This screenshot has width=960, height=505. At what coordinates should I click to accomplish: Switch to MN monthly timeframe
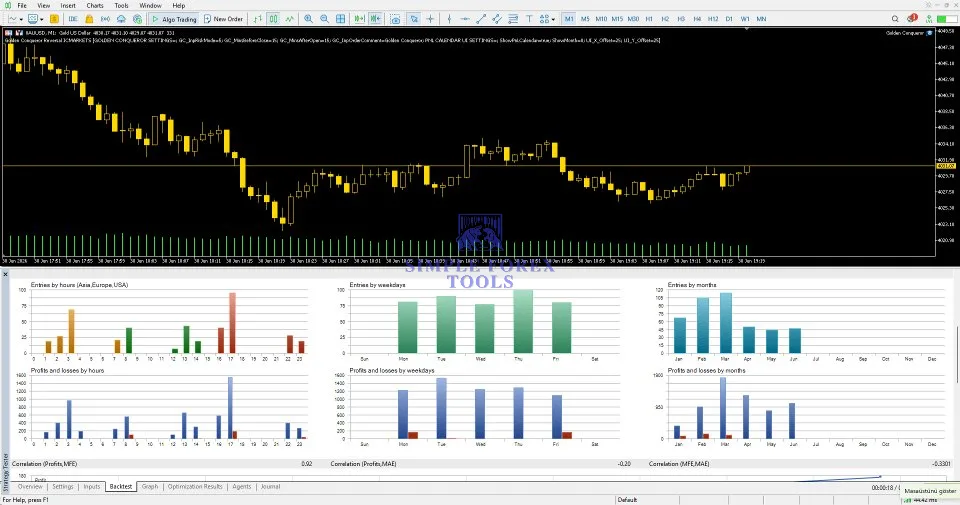[761, 19]
